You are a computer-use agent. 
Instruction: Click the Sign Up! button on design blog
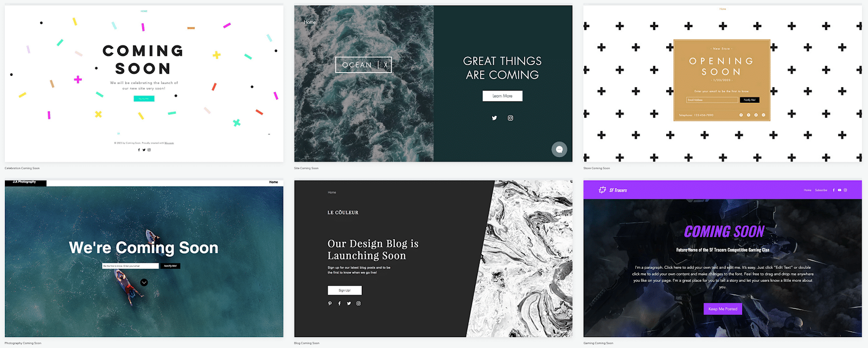[344, 291]
